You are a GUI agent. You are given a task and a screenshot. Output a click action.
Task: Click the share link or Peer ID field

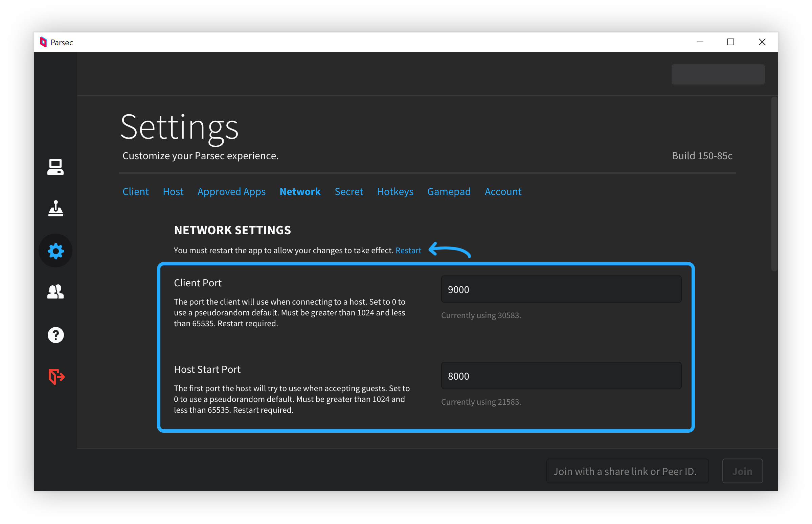(x=627, y=471)
